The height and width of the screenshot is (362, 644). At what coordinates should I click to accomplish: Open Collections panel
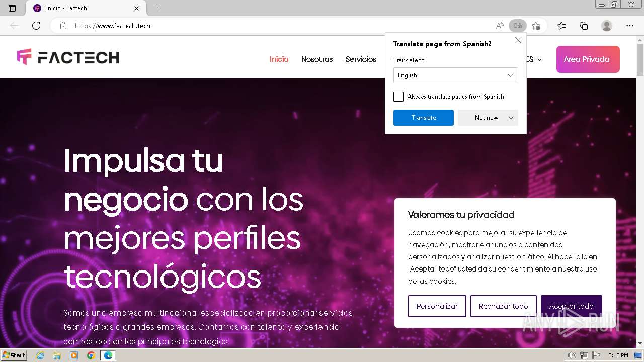[584, 26]
